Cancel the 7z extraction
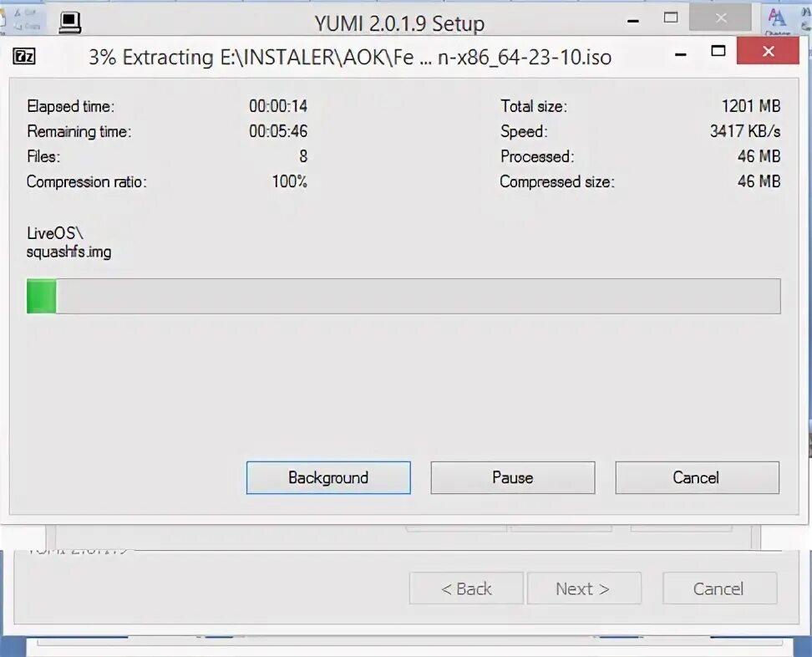This screenshot has width=812, height=657. click(697, 478)
